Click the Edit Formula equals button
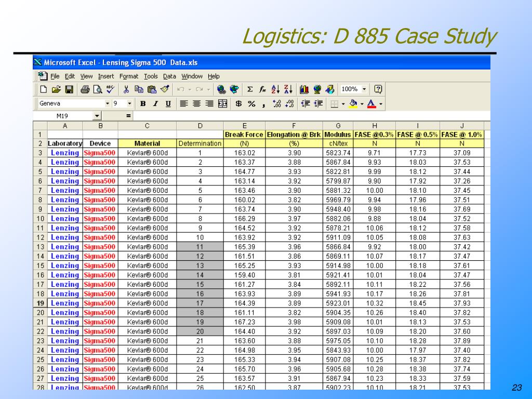Image resolution: width=532 pixels, height=399 pixels. (x=128, y=116)
